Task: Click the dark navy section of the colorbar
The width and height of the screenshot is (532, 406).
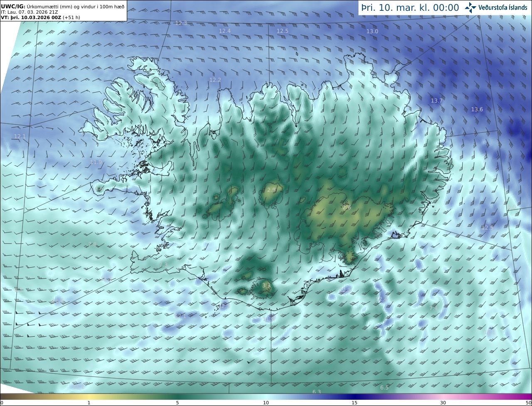Action: [355, 397]
